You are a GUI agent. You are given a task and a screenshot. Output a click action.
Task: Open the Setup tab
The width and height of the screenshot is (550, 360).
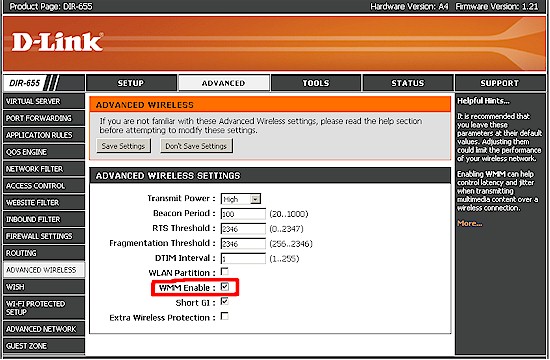tap(131, 83)
